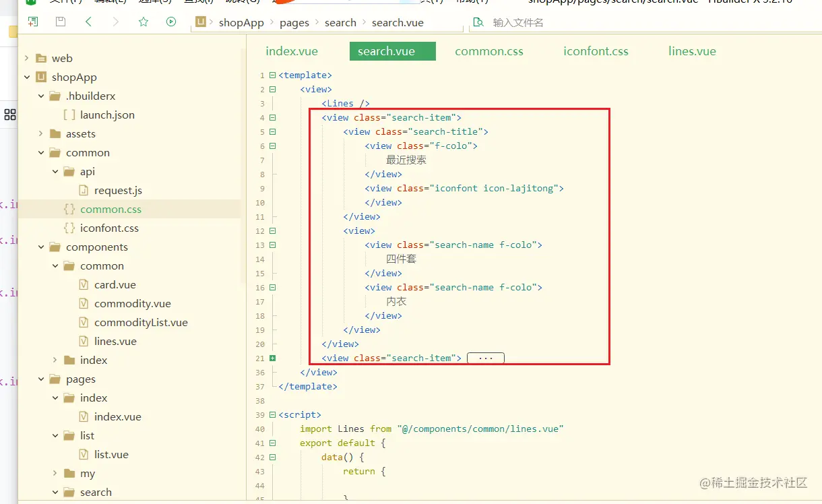822x504 pixels.
Task: Switch to the iconfont.css editor tab
Action: (x=596, y=51)
